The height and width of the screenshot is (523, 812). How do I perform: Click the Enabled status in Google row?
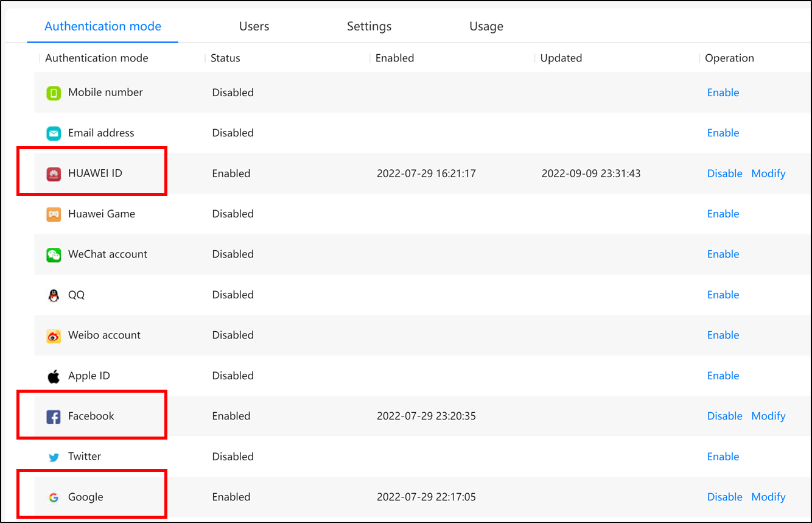coord(231,497)
